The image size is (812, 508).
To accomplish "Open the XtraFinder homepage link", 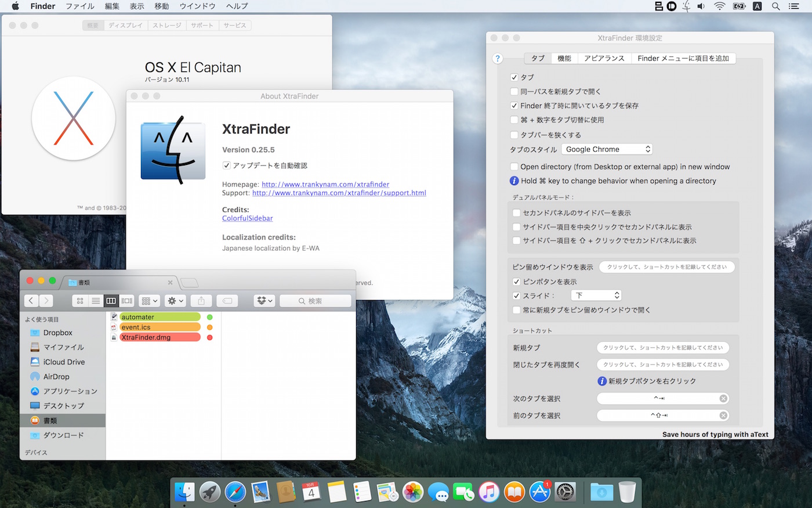I will coord(325,185).
